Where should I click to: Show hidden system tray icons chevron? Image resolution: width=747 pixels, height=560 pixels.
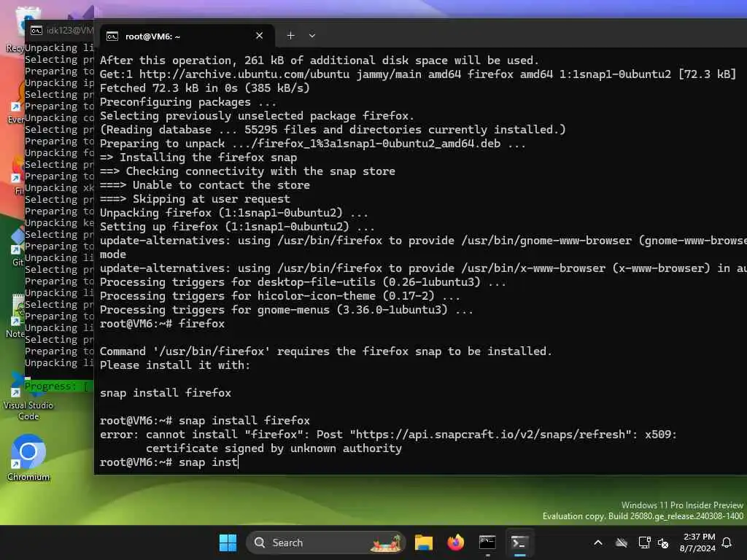click(x=598, y=542)
